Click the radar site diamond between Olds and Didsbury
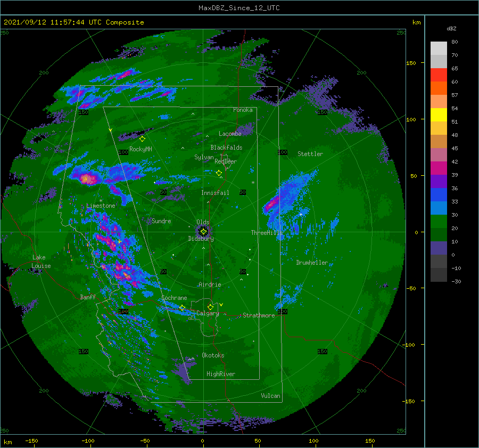Screen dimensions: 479x448 click(x=203, y=232)
